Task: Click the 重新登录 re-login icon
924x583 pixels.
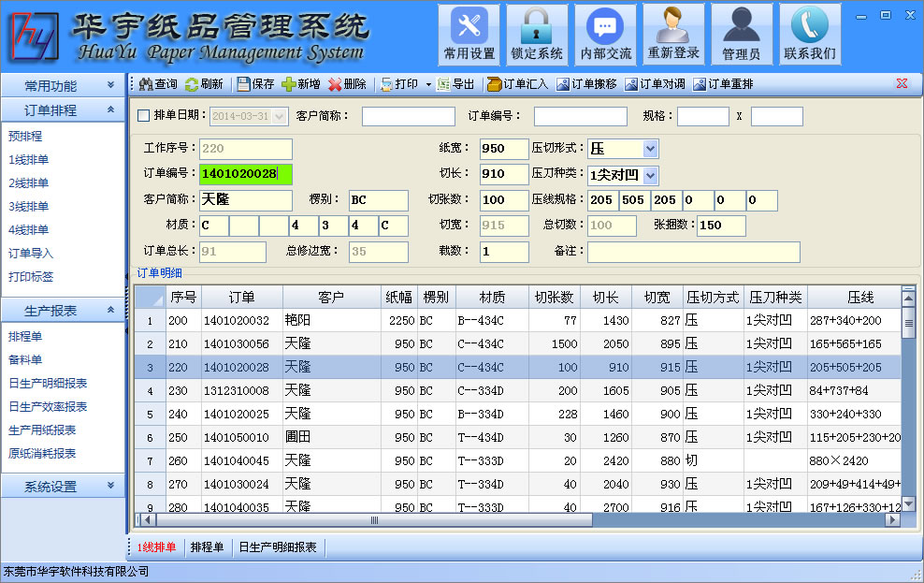Action: click(673, 34)
